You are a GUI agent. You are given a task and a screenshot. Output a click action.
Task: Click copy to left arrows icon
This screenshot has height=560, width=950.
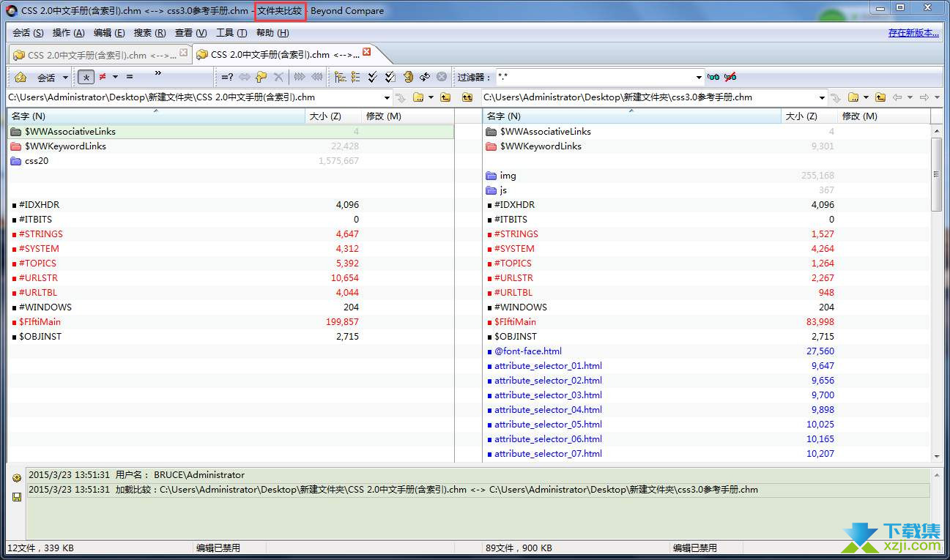(x=317, y=77)
